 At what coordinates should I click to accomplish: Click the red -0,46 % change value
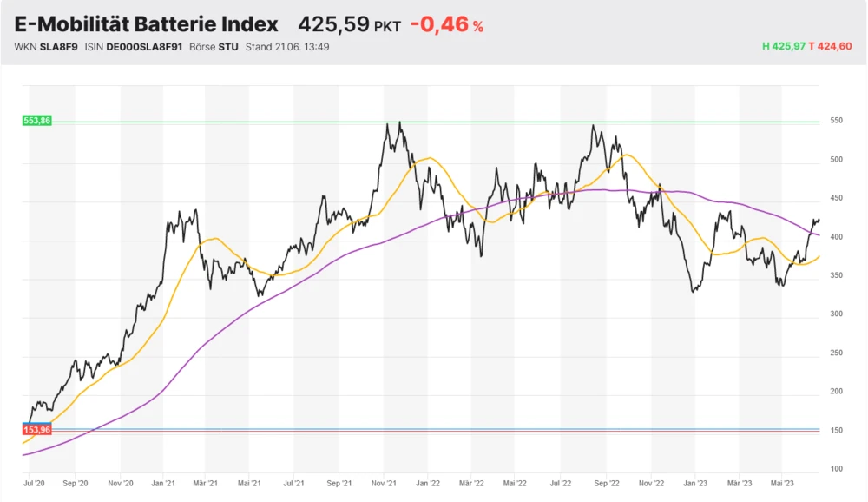[446, 24]
